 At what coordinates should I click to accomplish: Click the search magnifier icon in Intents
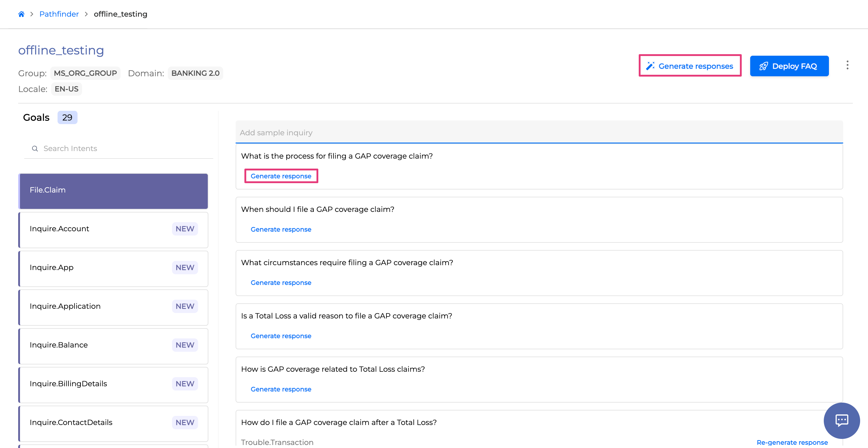click(35, 149)
